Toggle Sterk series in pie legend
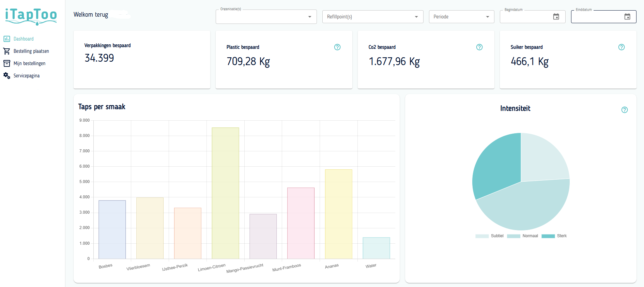The image size is (644, 287). click(554, 236)
